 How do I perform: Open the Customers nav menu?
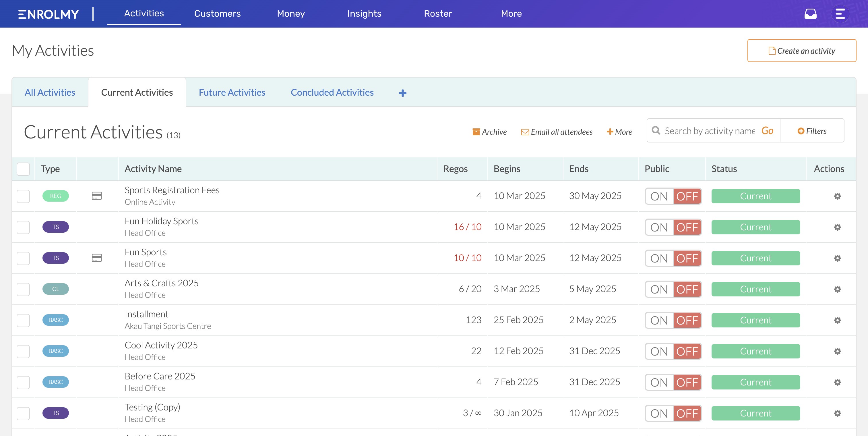click(x=217, y=14)
